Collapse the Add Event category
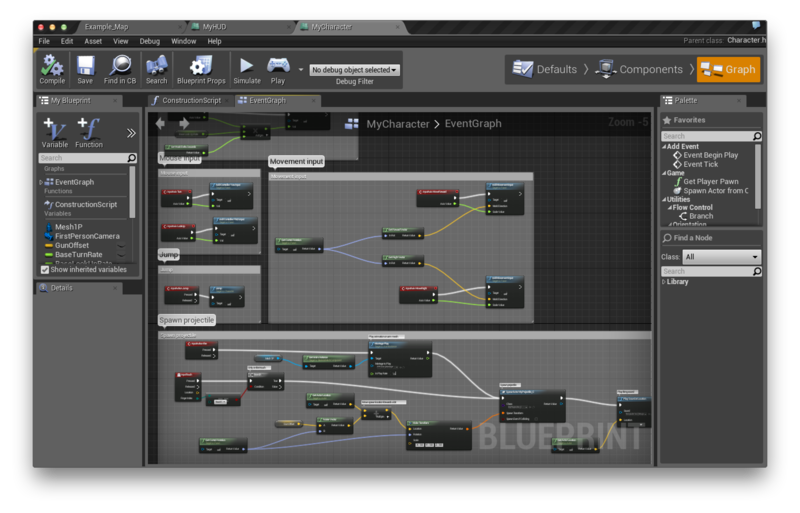This screenshot has width=800, height=513. [x=664, y=147]
